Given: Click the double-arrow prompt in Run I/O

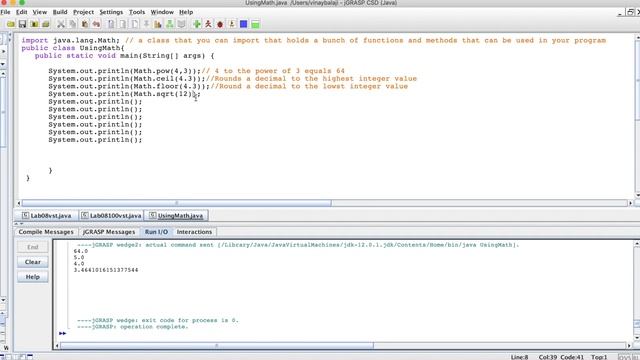Looking at the screenshot, I should pos(62,333).
